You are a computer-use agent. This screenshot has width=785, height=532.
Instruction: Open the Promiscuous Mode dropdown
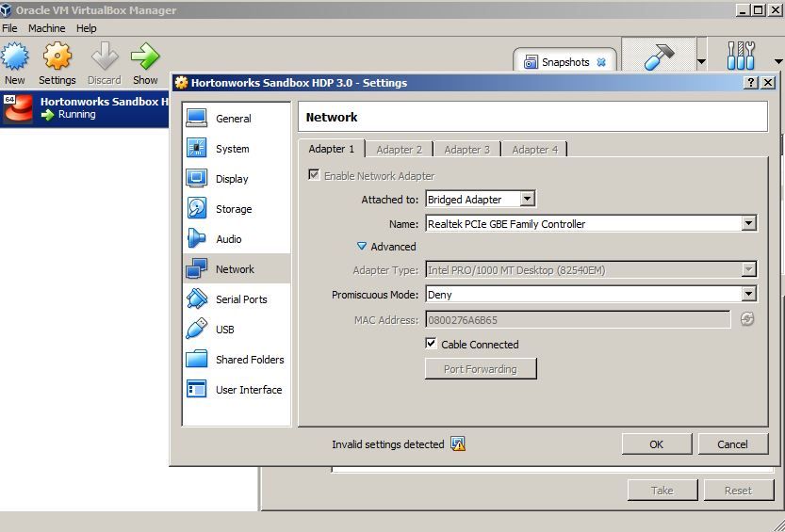[x=591, y=295]
